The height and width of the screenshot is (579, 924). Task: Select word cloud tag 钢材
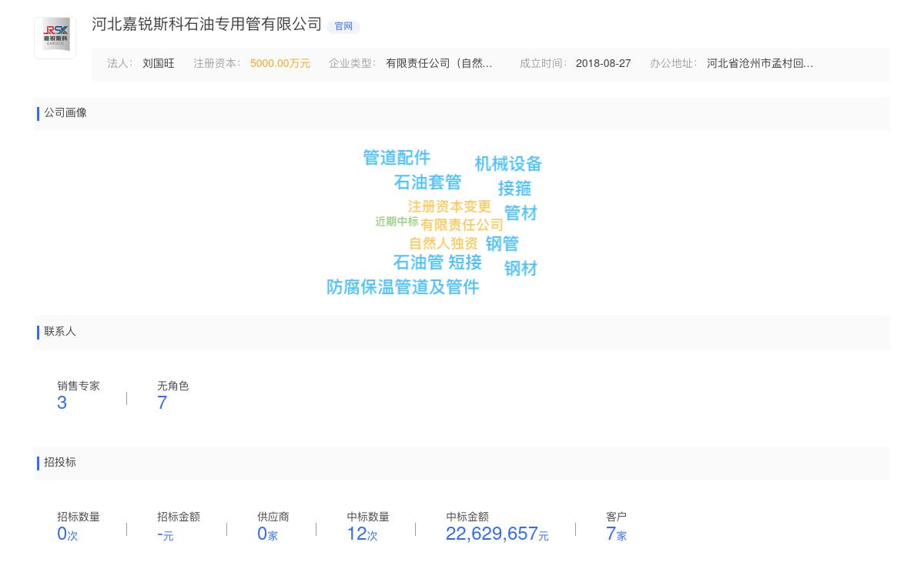(x=521, y=269)
